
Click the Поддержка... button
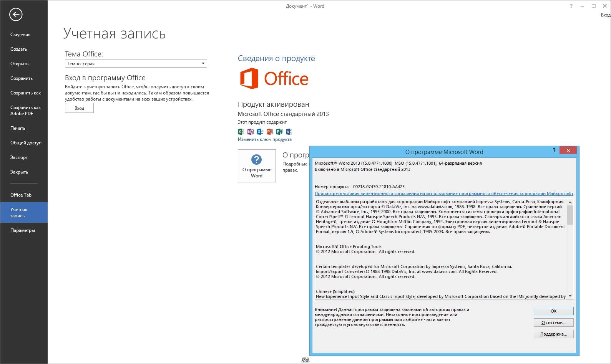[x=553, y=334]
